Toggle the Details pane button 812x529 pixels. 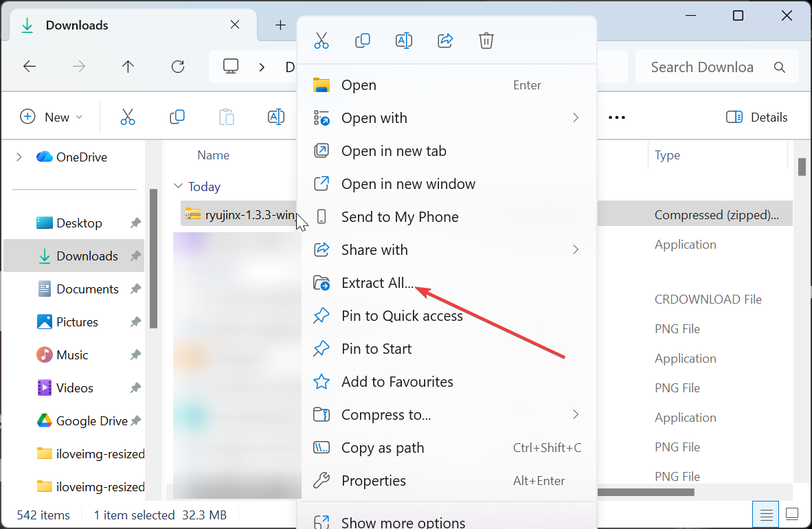[x=756, y=117]
